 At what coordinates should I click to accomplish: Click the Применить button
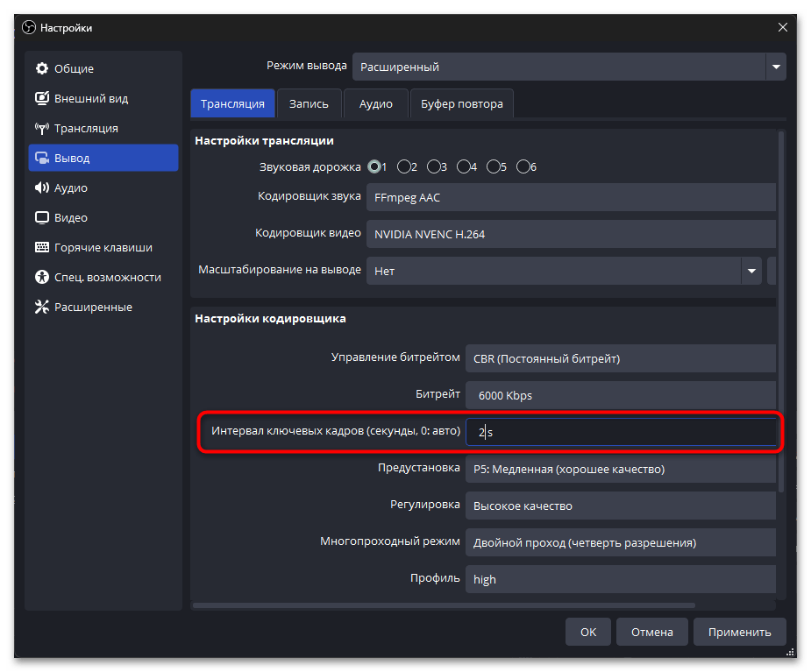[x=739, y=632]
